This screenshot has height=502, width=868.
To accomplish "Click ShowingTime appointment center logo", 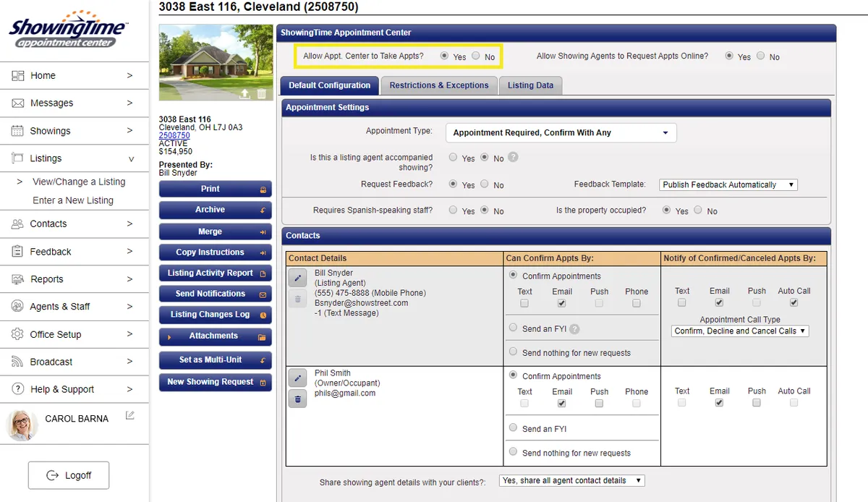I will pos(69,30).
